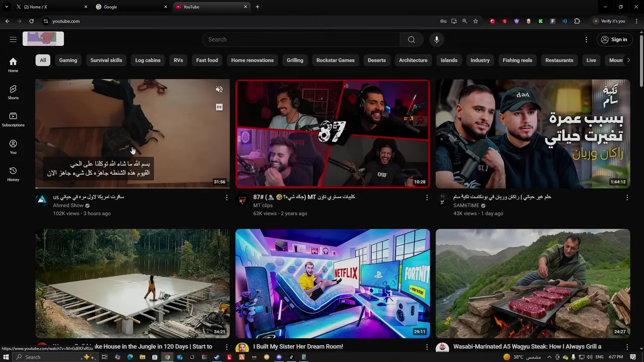This screenshot has width=644, height=362.
Task: Open the taskbar clock showing 4:27 PM
Action: 615,357
